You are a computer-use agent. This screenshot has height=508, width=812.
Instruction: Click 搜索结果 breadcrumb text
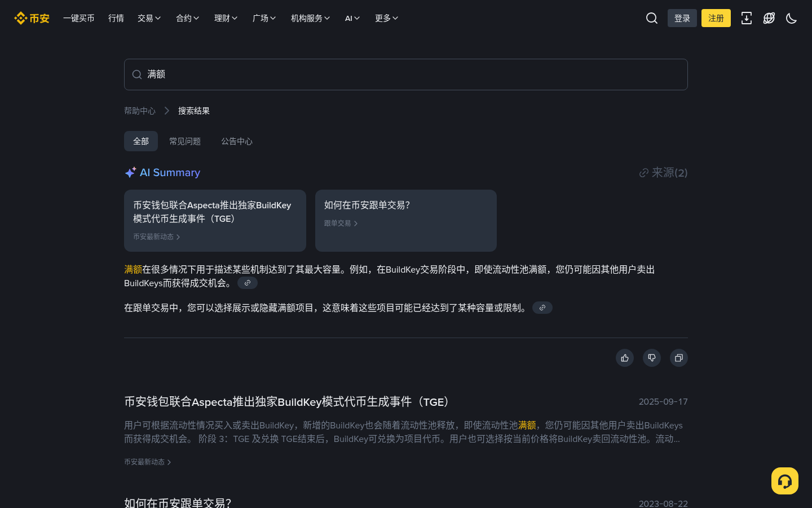[x=194, y=111]
